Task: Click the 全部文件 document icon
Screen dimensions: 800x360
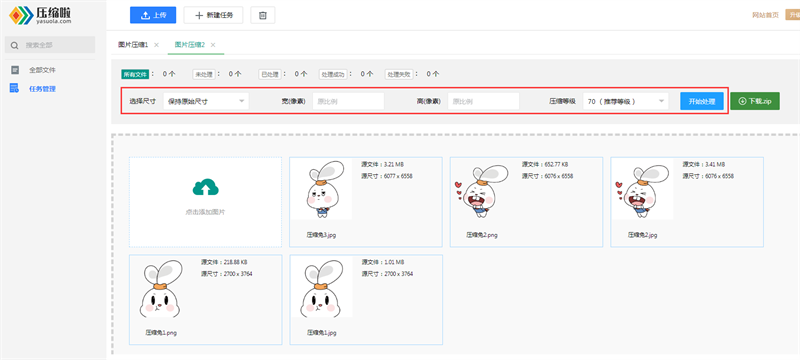Action: coord(15,70)
